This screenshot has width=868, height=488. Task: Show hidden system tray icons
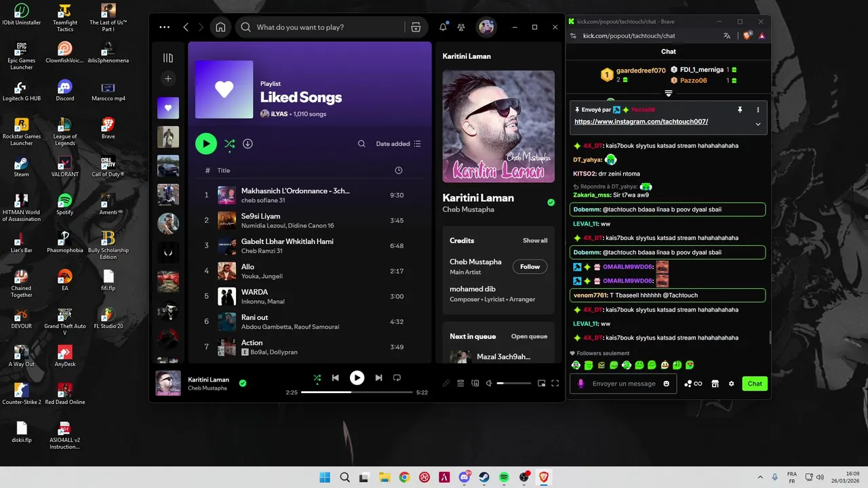[759, 477]
